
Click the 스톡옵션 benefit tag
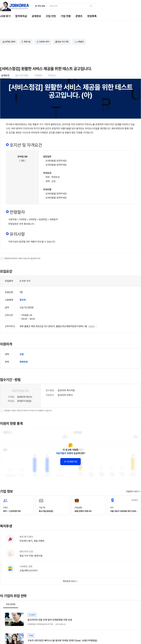click(x=79, y=42)
